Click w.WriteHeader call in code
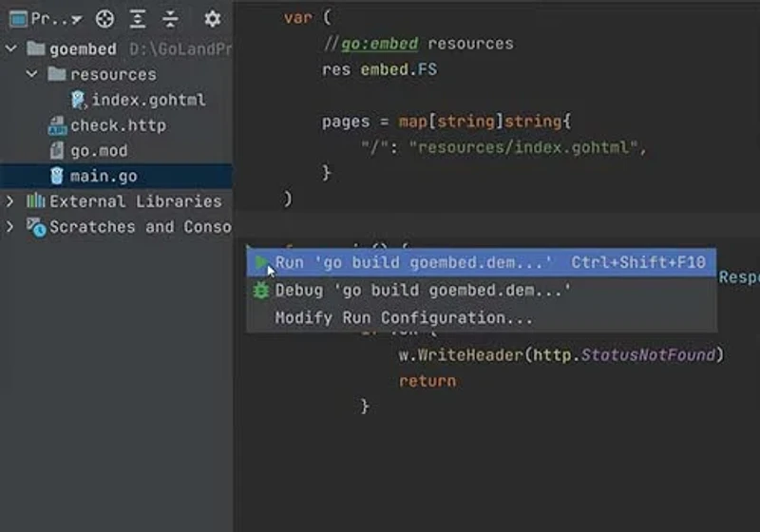The height and width of the screenshot is (532, 760). coord(461,355)
